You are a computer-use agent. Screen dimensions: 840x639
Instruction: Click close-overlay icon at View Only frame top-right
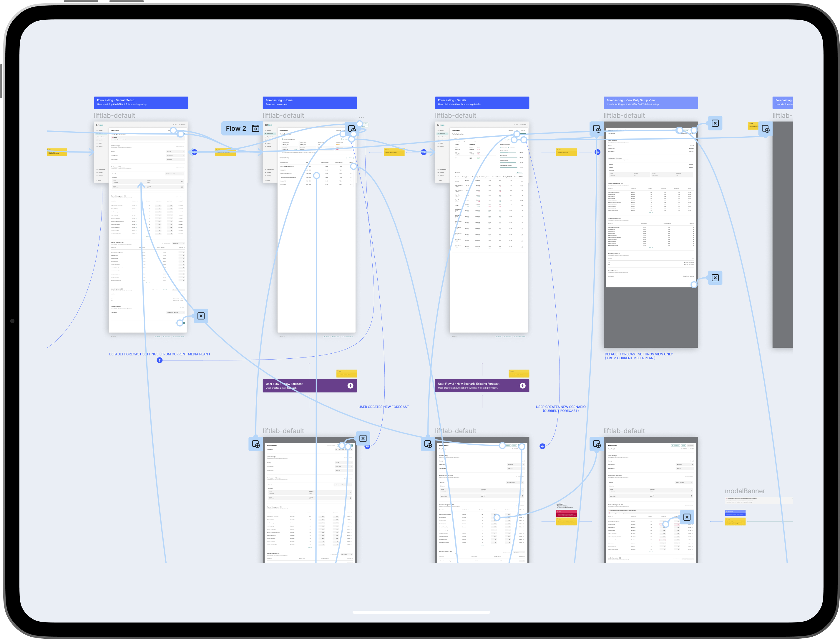[715, 123]
